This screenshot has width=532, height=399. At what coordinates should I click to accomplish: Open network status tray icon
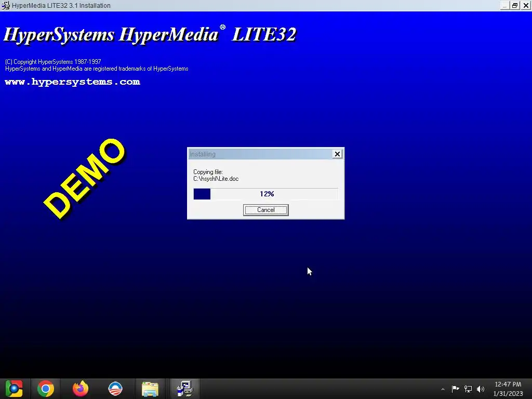[468, 389]
